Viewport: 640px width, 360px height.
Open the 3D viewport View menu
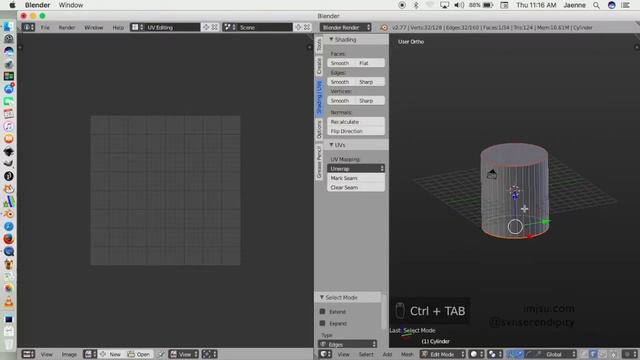coord(343,354)
